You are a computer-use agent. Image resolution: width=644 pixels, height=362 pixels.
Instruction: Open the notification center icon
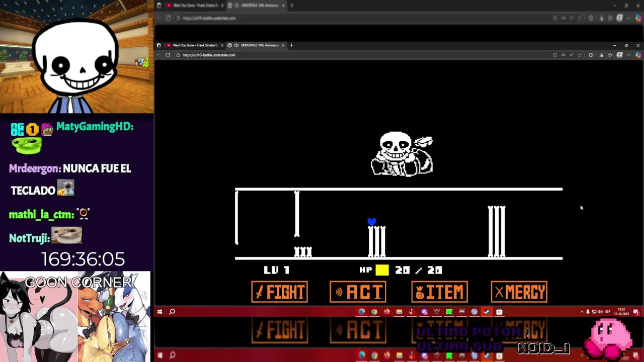point(636,312)
